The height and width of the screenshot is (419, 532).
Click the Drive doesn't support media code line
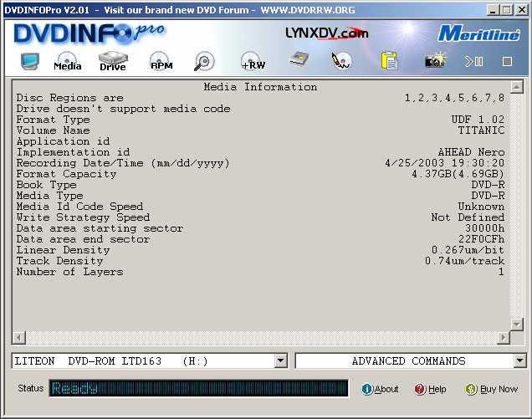point(124,109)
